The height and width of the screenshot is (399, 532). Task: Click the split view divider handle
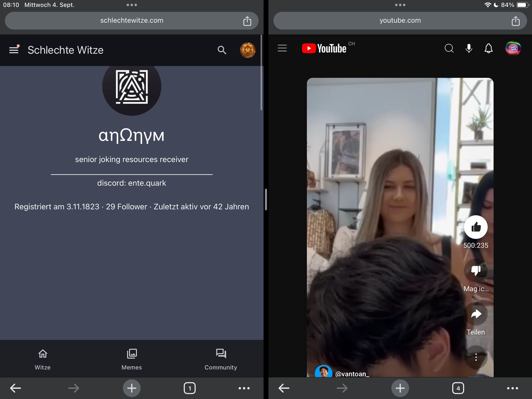pos(266,199)
